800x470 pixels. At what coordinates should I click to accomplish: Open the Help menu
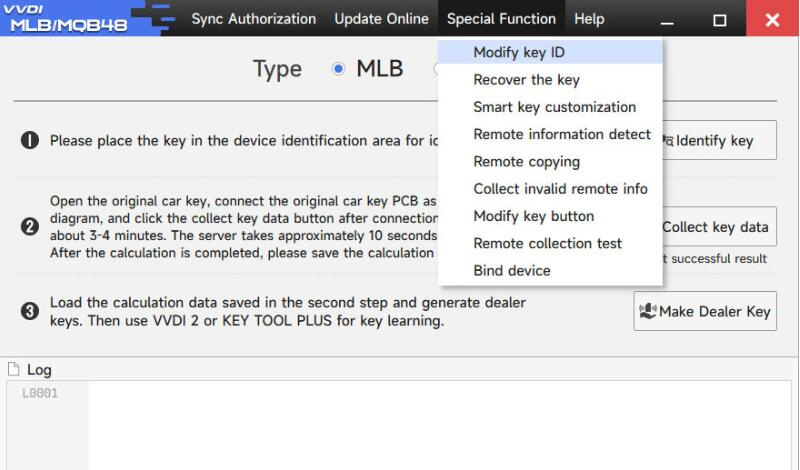coord(589,19)
